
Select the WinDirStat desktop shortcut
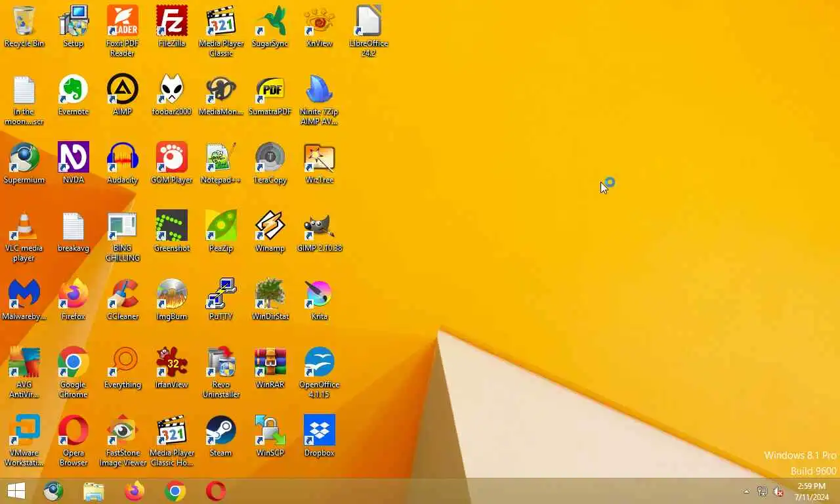coord(270,300)
